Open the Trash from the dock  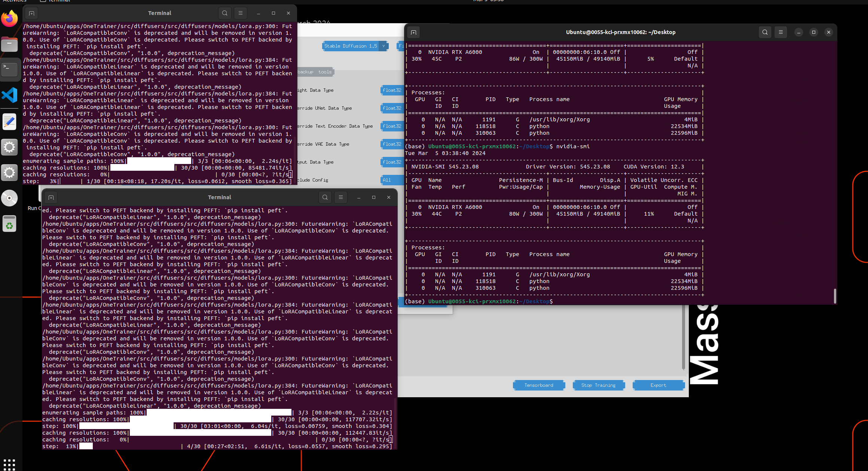[x=10, y=224]
